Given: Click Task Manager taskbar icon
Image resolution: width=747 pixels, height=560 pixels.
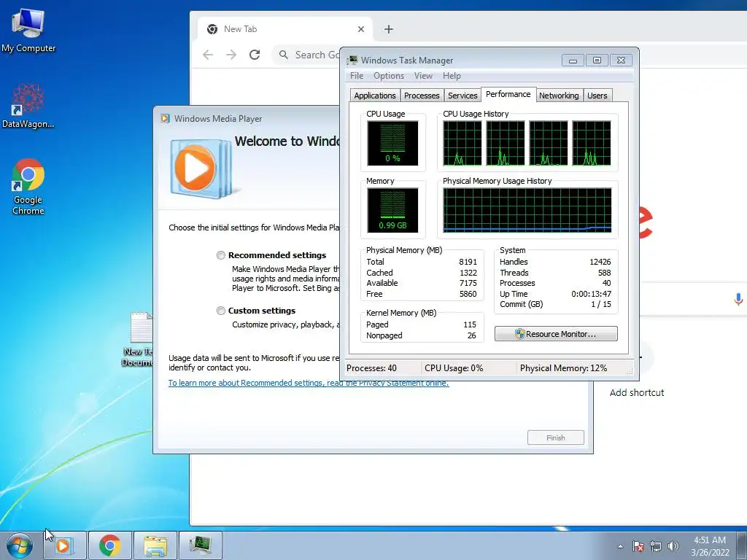Looking at the screenshot, I should pos(201,545).
